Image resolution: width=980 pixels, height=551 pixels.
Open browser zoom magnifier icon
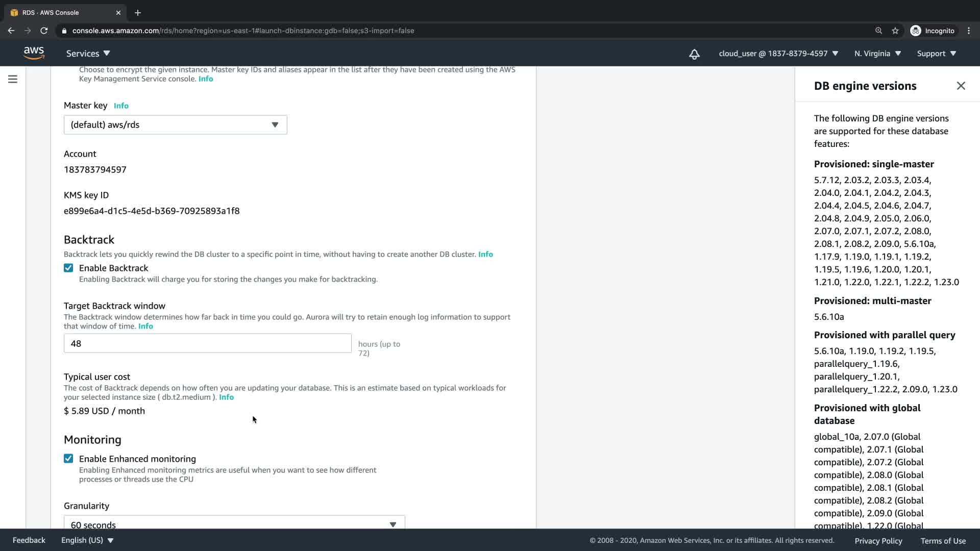(x=878, y=31)
